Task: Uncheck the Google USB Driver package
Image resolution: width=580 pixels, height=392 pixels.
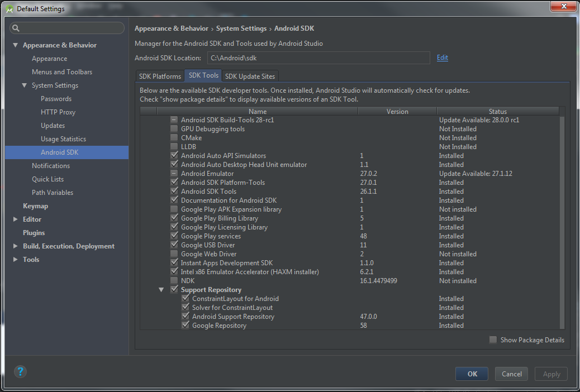Action: point(174,245)
